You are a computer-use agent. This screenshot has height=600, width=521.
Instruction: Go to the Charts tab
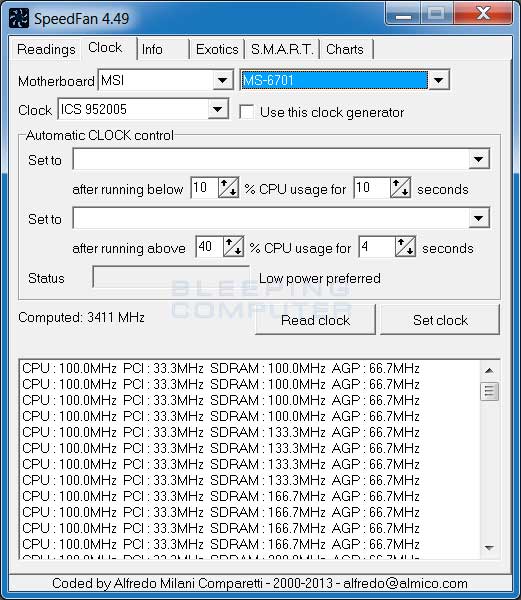coord(347,49)
